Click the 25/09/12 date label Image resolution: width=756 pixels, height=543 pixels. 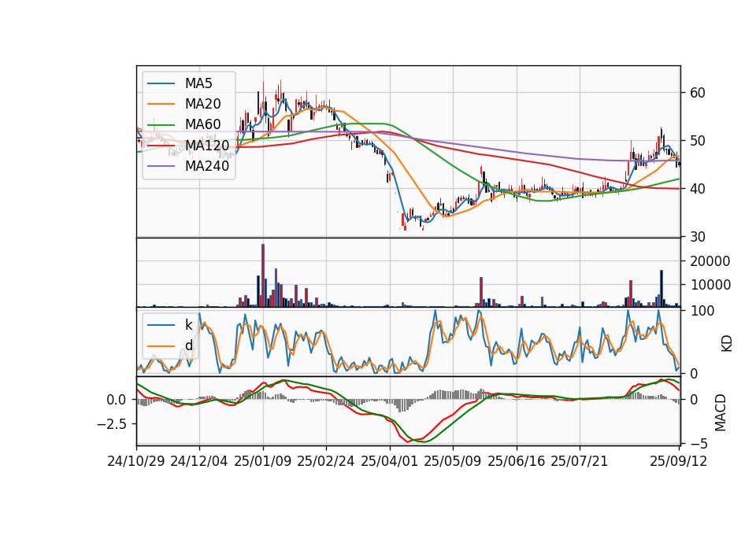click(679, 461)
